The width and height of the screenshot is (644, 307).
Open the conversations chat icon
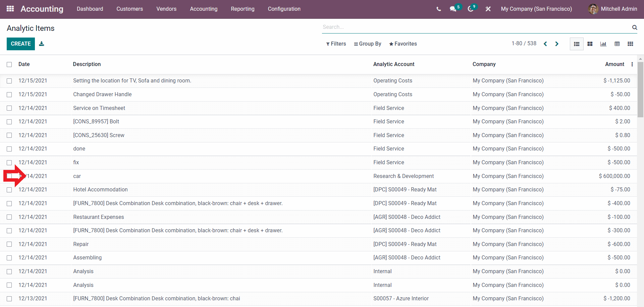click(x=453, y=9)
